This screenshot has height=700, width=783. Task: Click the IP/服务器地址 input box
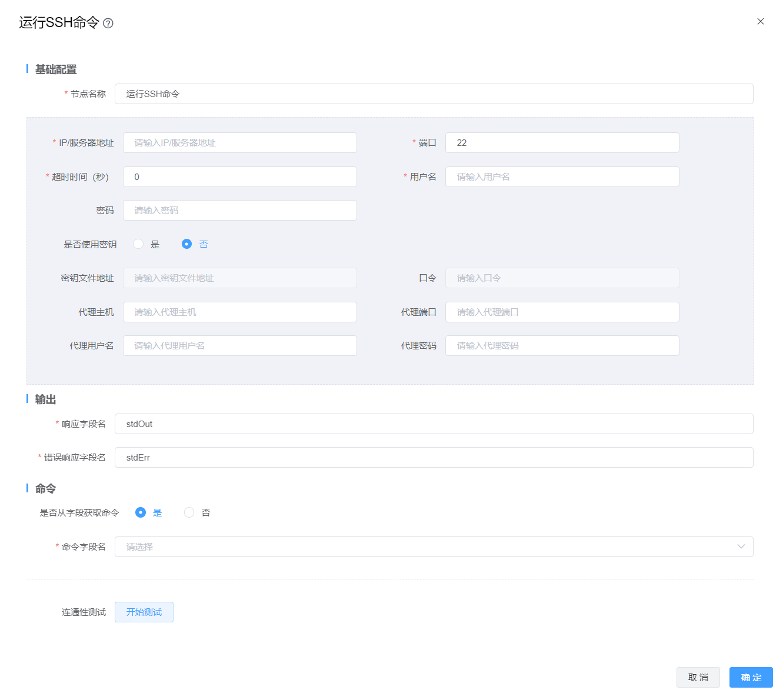pyautogui.click(x=239, y=143)
